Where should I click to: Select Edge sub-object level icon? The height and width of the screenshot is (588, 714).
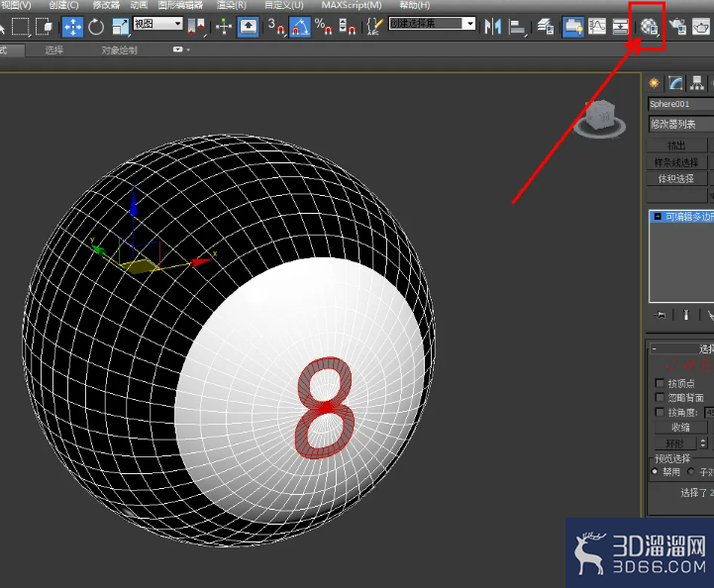point(688,365)
